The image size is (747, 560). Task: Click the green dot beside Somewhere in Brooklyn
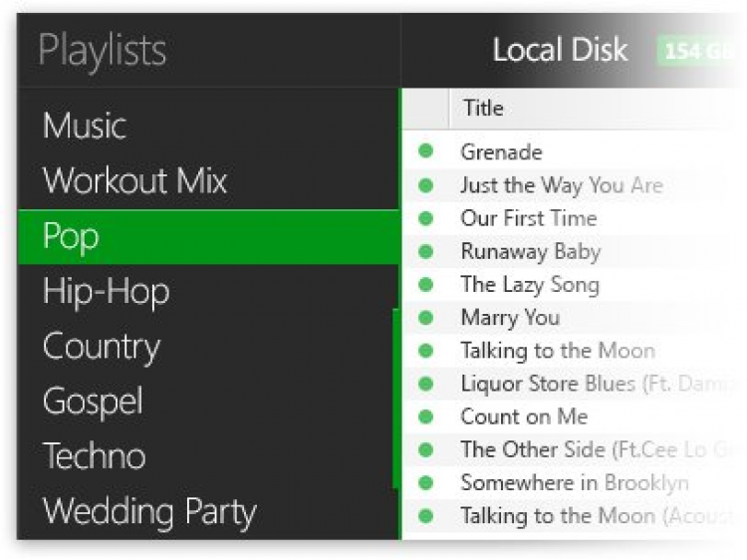click(x=426, y=482)
